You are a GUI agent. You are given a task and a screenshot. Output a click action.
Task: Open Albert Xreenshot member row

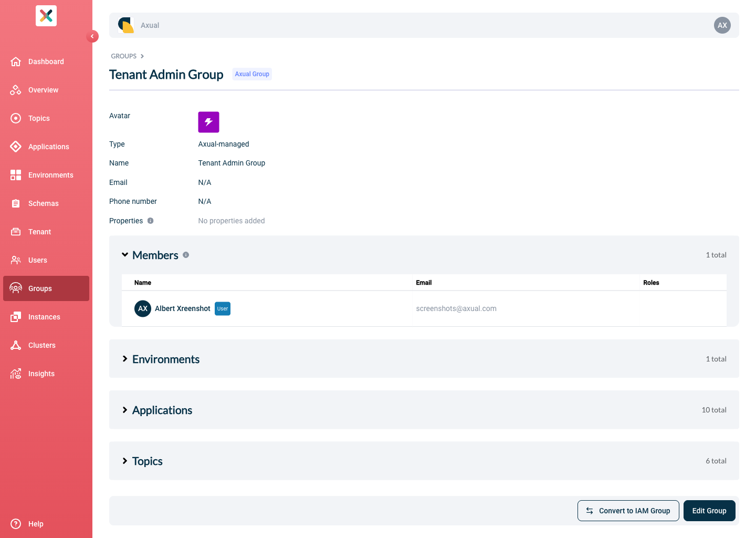424,308
